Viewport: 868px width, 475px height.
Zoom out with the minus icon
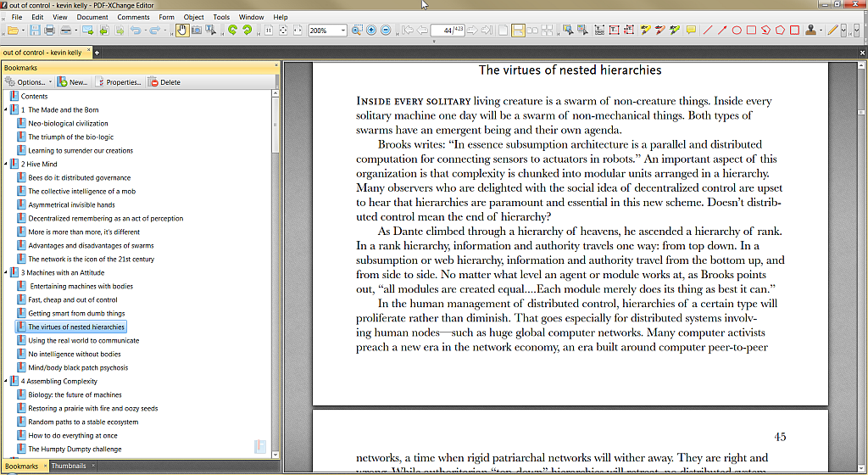pyautogui.click(x=386, y=31)
